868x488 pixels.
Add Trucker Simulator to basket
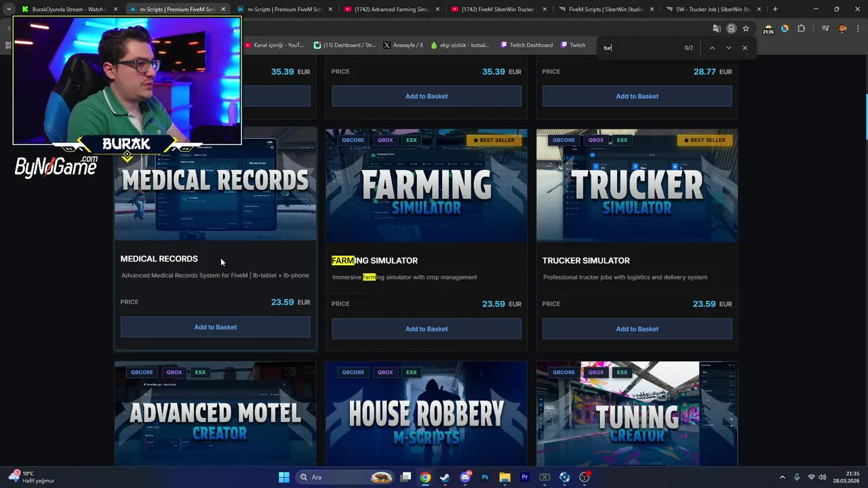(637, 329)
